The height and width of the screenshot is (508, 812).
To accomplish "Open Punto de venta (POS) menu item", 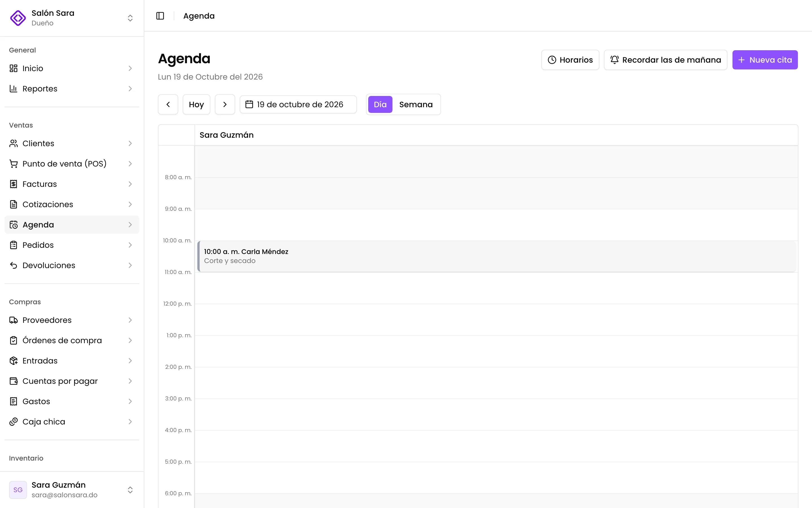I will [72, 164].
